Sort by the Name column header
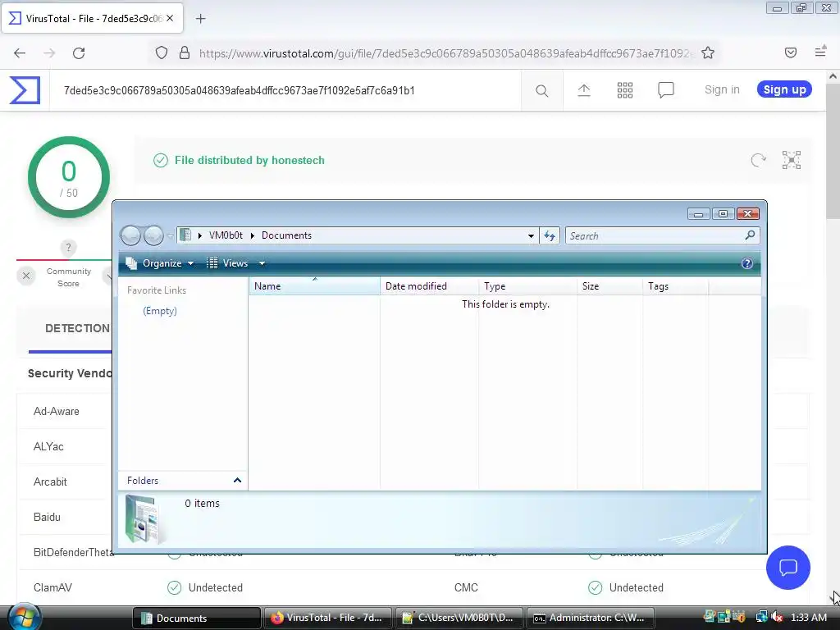The height and width of the screenshot is (630, 840). [x=314, y=286]
